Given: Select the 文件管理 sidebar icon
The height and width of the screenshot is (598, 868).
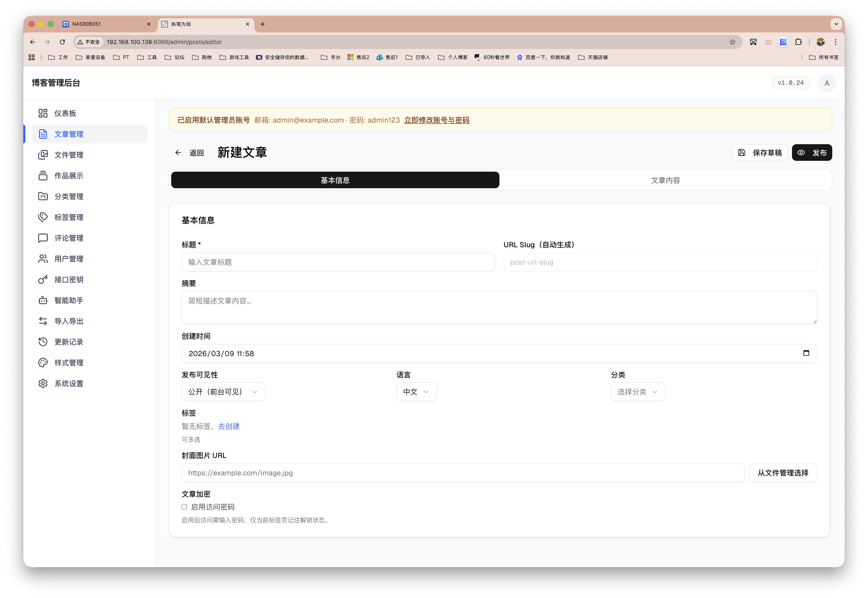Looking at the screenshot, I should click(x=69, y=155).
